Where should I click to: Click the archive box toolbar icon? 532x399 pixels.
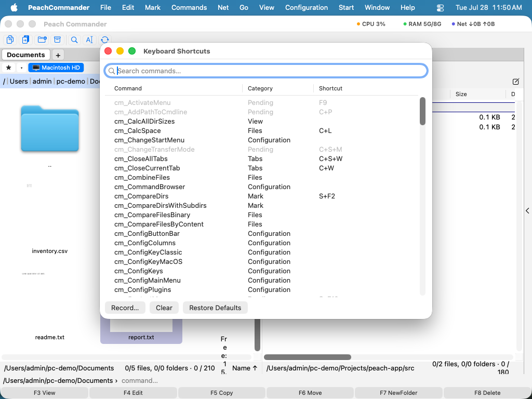click(58, 39)
